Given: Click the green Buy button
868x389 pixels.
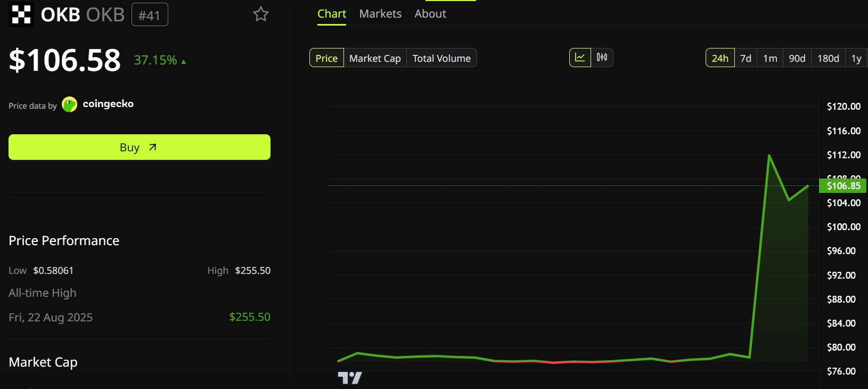Looking at the screenshot, I should (140, 147).
